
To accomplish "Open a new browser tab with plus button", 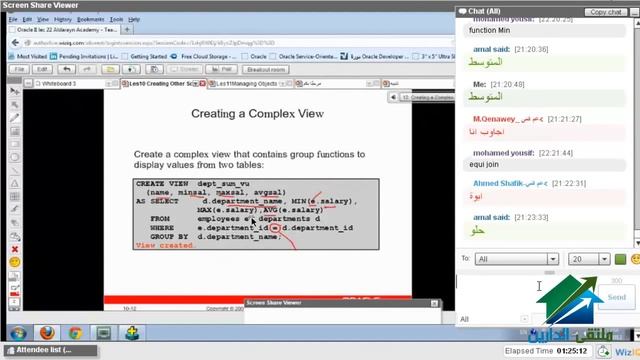I will click(127, 30).
